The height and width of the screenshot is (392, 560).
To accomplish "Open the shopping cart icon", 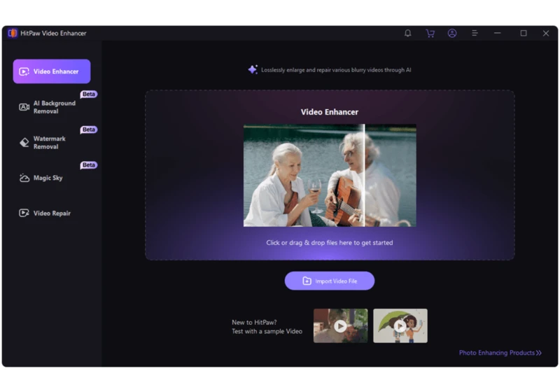I will click(x=430, y=33).
